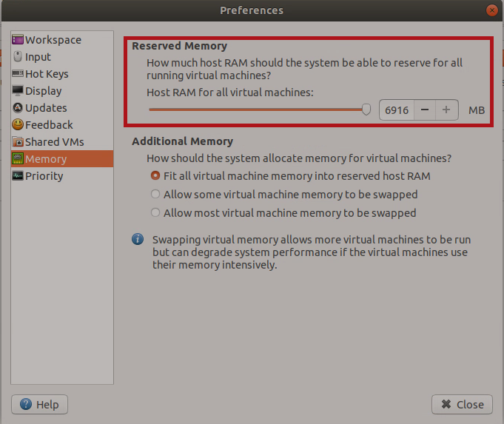The image size is (504, 424).
Task: Click the host RAM slider handle
Action: coord(366,110)
